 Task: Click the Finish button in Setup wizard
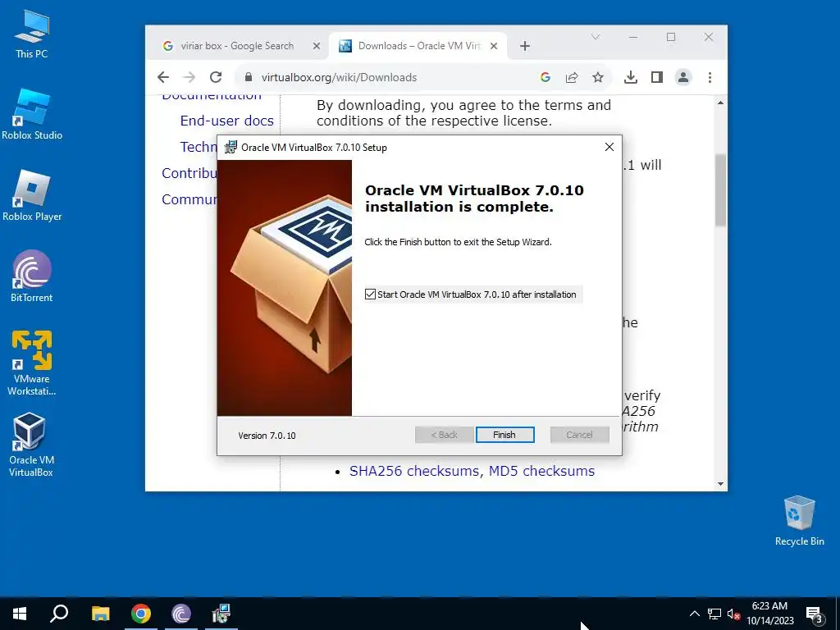(504, 435)
